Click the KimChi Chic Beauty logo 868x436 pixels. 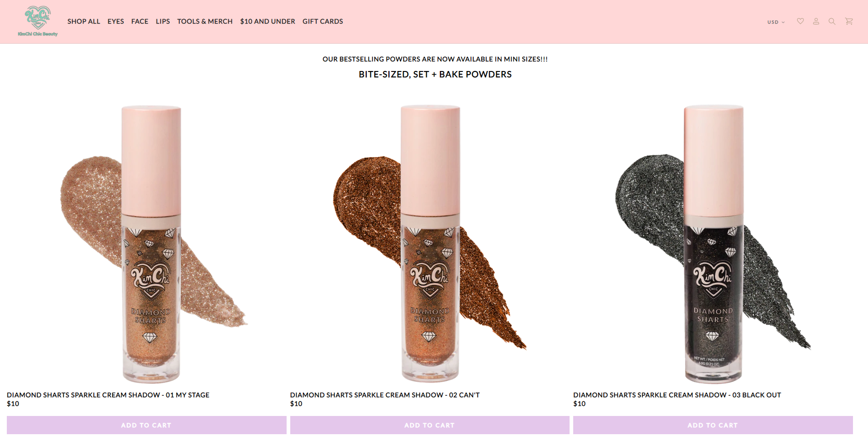pyautogui.click(x=38, y=21)
